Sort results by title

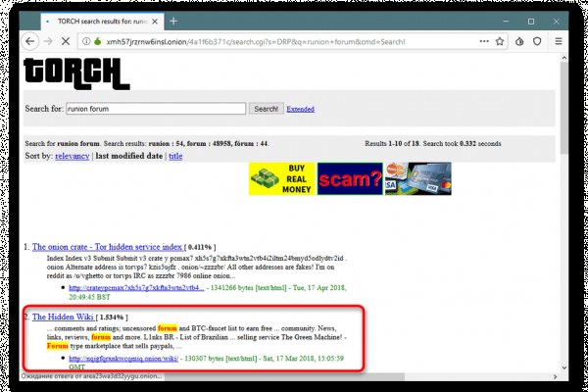tap(175, 156)
